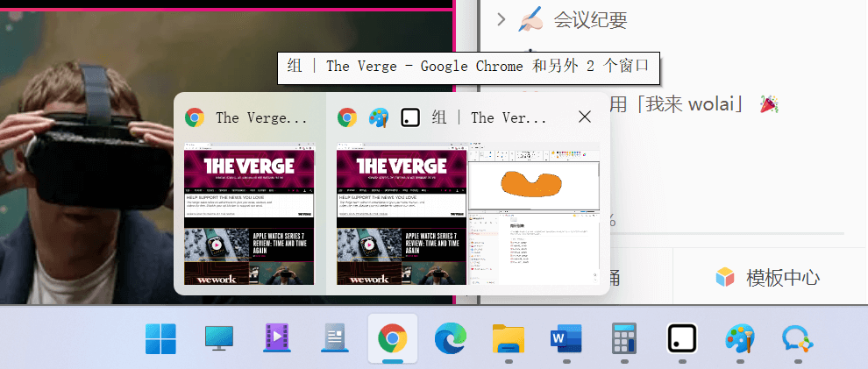Click the blue chat bubble taskbar icon
The width and height of the screenshot is (868, 369).
797,338
